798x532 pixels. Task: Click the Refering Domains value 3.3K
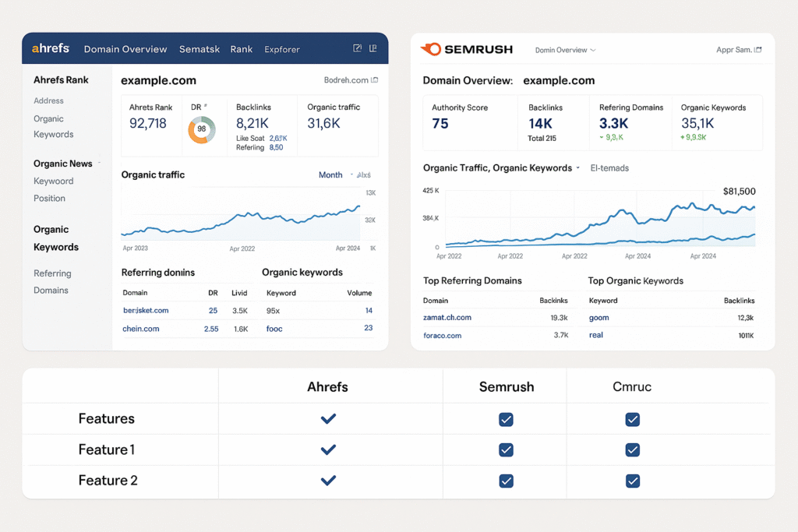[x=613, y=124]
